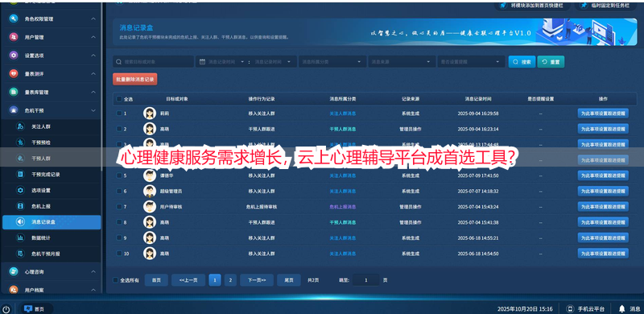This screenshot has width=644, height=314.
Task: Click rocket icon for 将模块添加到首页快捷栏
Action: pyautogui.click(x=502, y=6)
